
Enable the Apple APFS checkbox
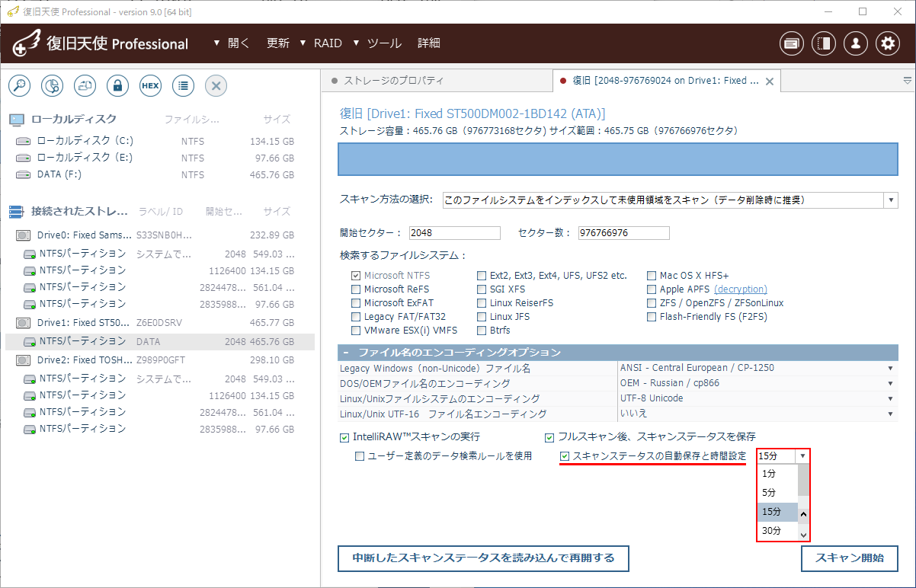click(x=652, y=289)
